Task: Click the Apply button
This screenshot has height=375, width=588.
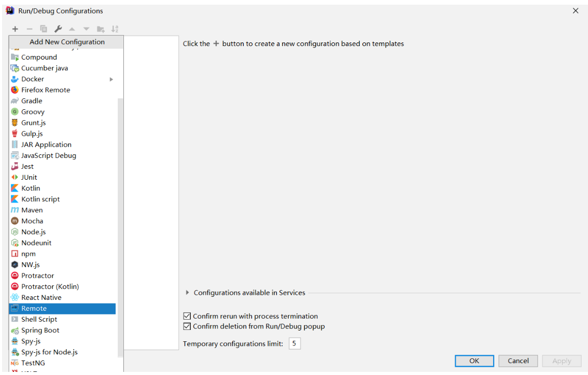Action: pos(562,361)
